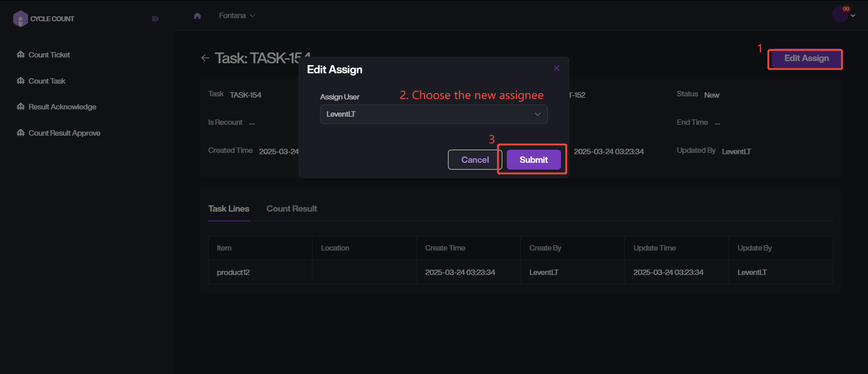Click the Count Result Approve icon
The image size is (868, 374).
(x=21, y=133)
